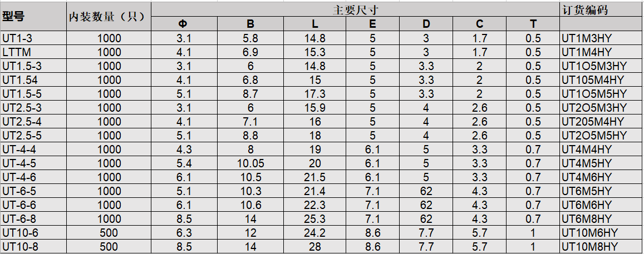Click the T column header cell
644x254 pixels.
(533, 24)
